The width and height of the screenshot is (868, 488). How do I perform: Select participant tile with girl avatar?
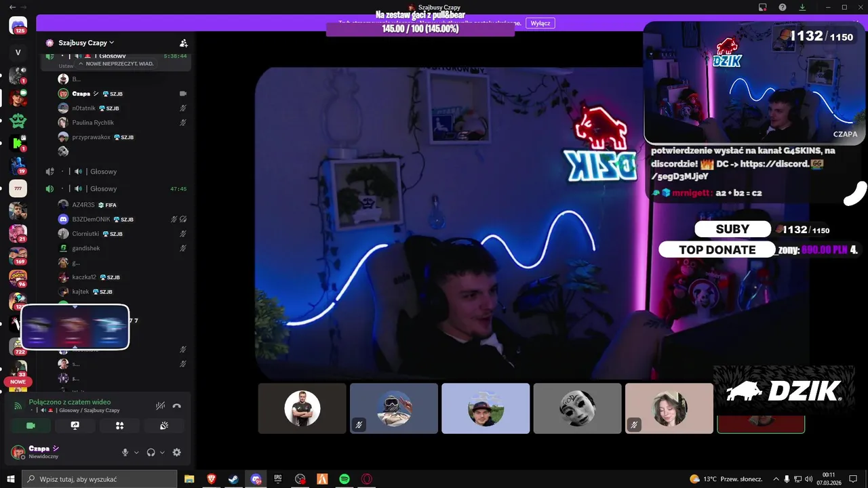tap(669, 409)
